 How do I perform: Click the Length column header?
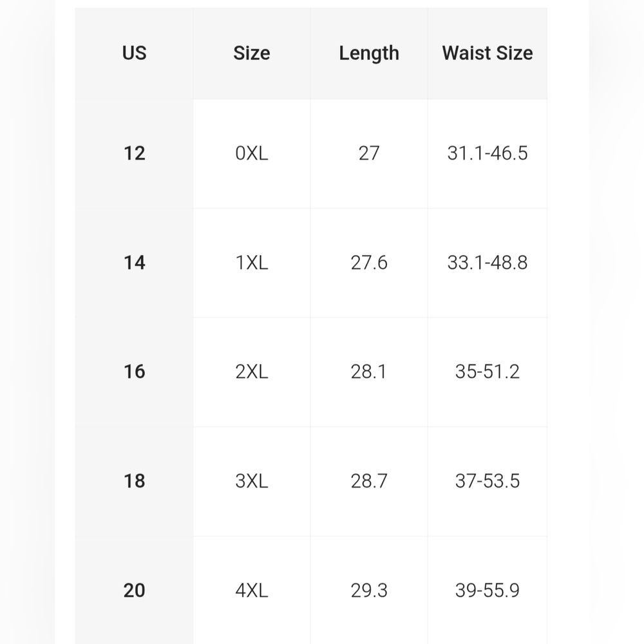(369, 53)
